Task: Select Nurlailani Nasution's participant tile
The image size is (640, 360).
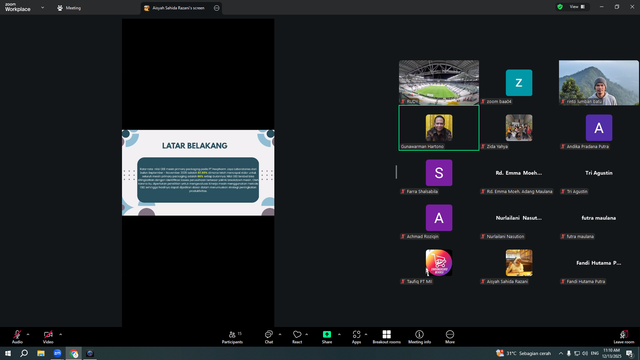Action: coord(519,218)
